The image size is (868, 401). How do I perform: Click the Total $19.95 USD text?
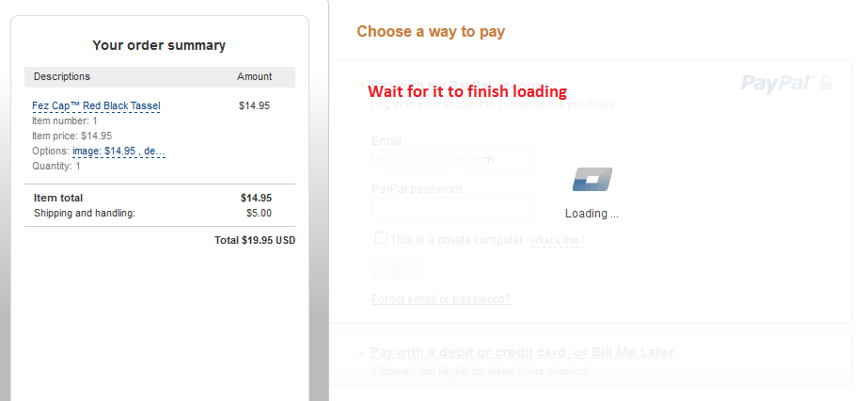tap(255, 240)
